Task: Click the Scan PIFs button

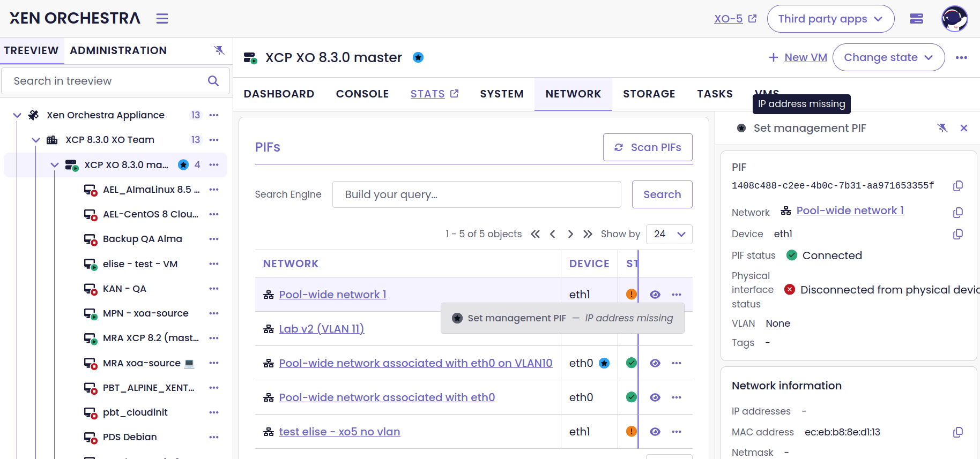Action: click(648, 147)
